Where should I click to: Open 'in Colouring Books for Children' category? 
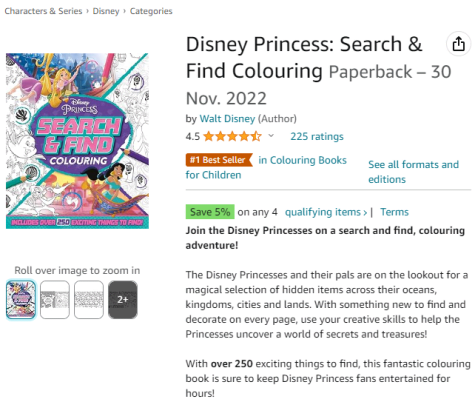pyautogui.click(x=266, y=167)
